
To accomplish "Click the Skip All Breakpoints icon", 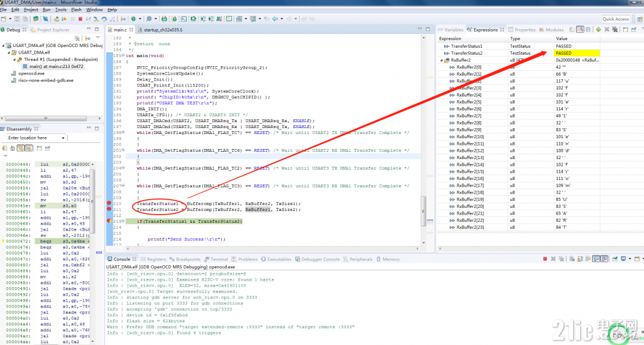I will pyautogui.click(x=45, y=19).
